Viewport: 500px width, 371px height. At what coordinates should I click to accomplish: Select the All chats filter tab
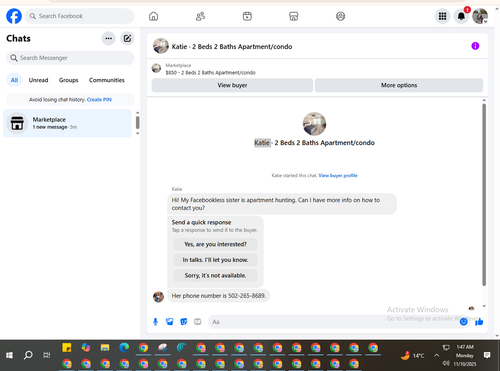point(14,80)
